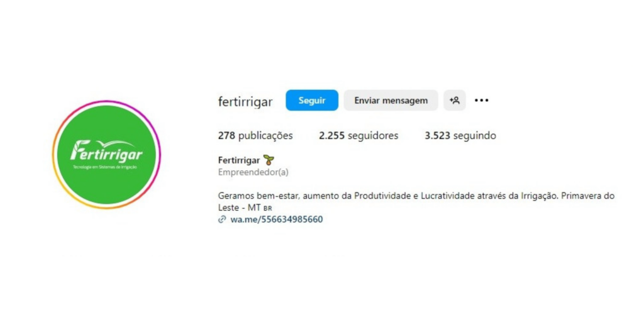The width and height of the screenshot is (644, 322).
Task: View the Fertirrigar profile picture story
Action: click(106, 155)
